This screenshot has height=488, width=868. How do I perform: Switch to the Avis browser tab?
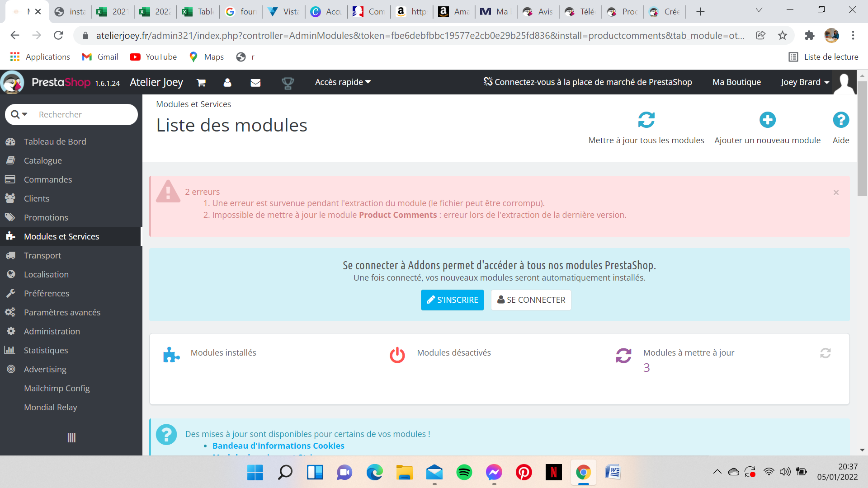tap(538, 12)
